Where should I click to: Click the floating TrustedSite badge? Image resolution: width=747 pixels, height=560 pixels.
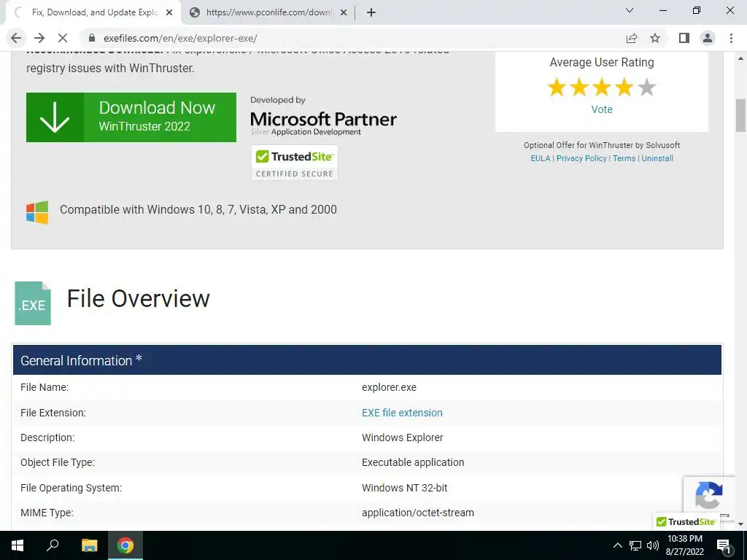[x=686, y=522]
